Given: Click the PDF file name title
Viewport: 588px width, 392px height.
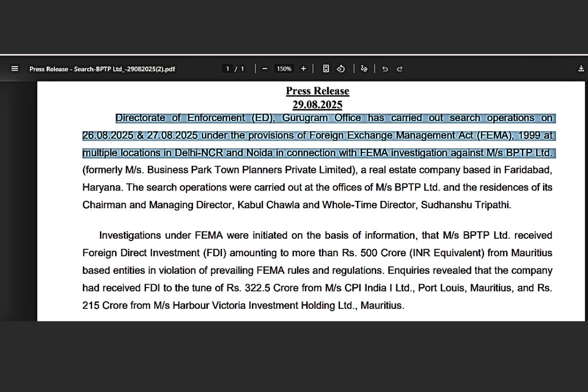Looking at the screenshot, I should 102,69.
